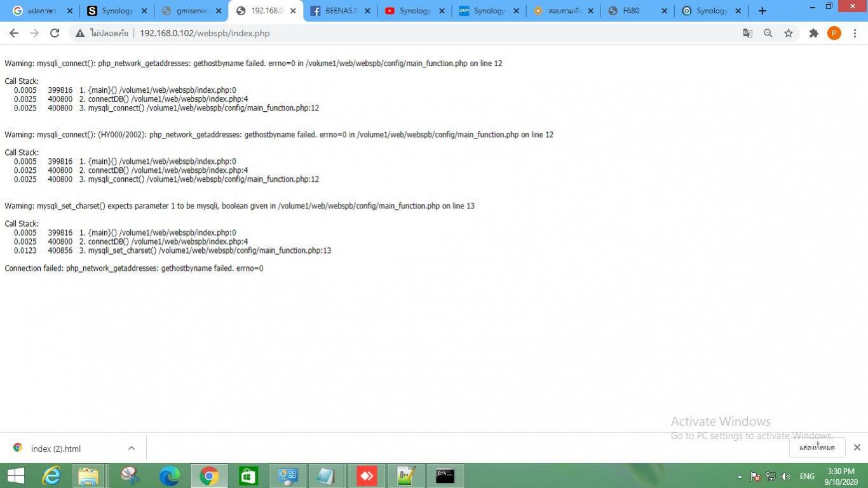
Task: Click the ไม่ปลอดภัย not secure label
Action: pos(109,33)
